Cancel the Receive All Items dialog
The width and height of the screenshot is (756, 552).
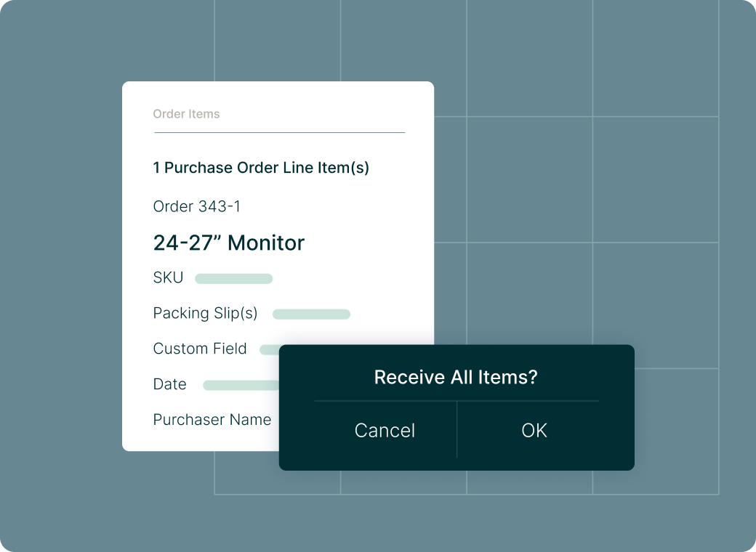pos(385,430)
